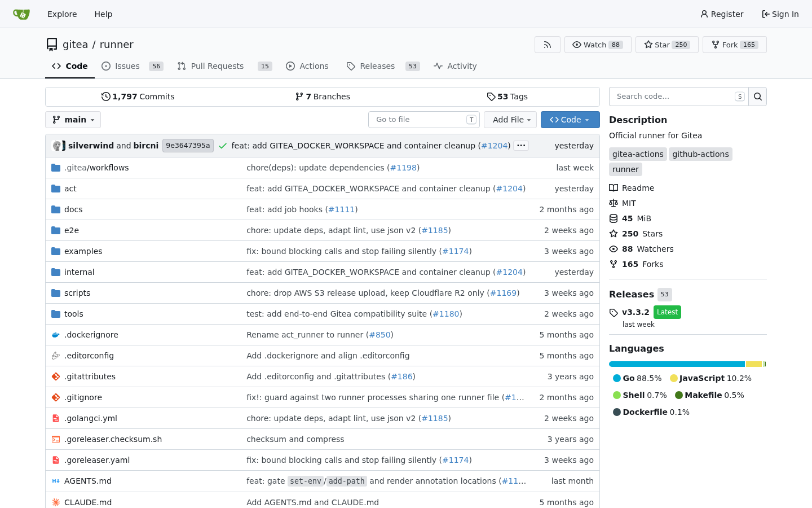Click the MIT license scale icon

coord(614,203)
